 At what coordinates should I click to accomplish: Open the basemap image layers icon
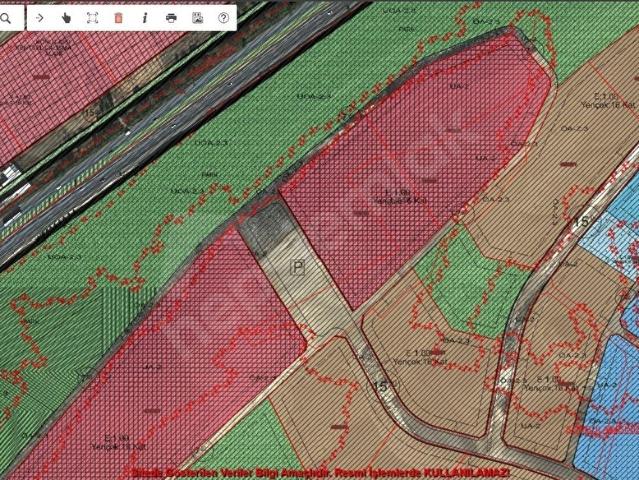point(197,18)
